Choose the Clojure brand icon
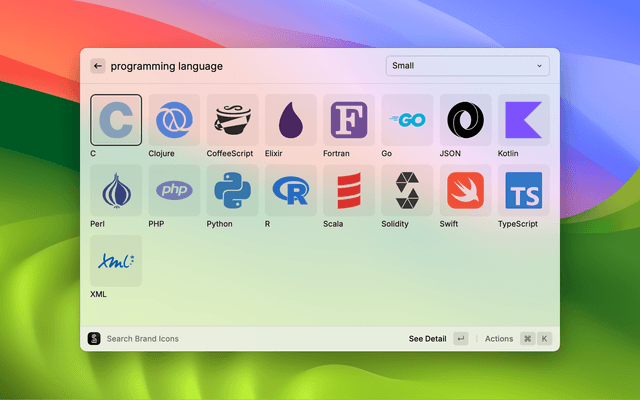Screen dimensions: 640x400 coord(174,120)
